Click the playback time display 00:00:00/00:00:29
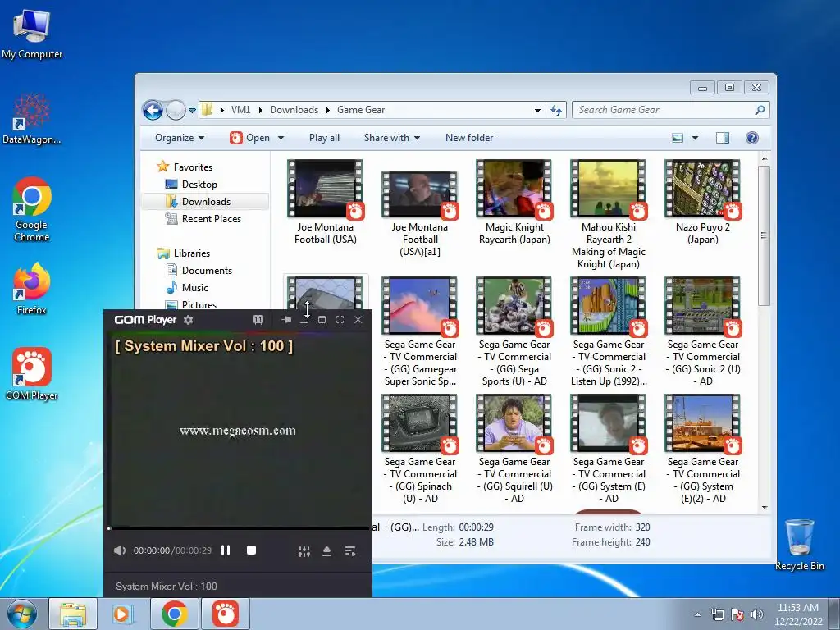Viewport: 840px width, 630px height. coord(172,550)
